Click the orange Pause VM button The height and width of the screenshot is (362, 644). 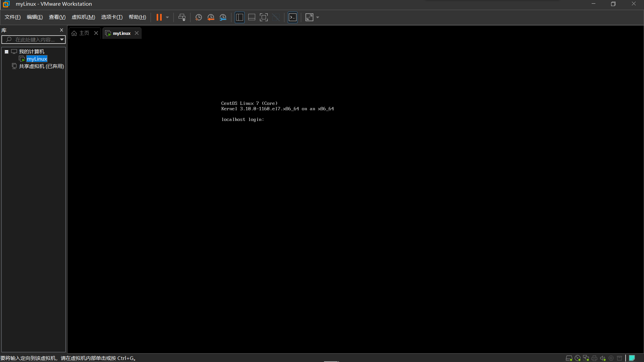coord(159,17)
